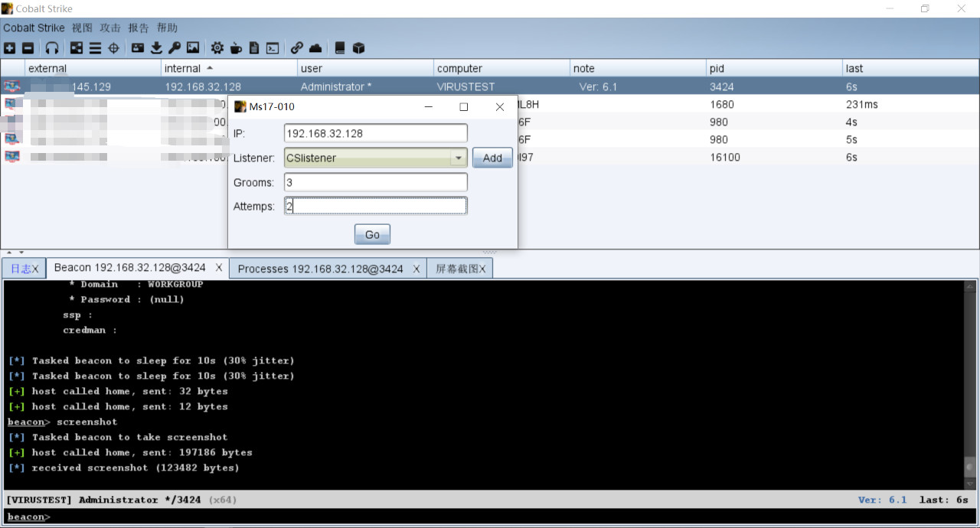Sort sessions by internal column header
Screen dimensions: 980x528
229,68
